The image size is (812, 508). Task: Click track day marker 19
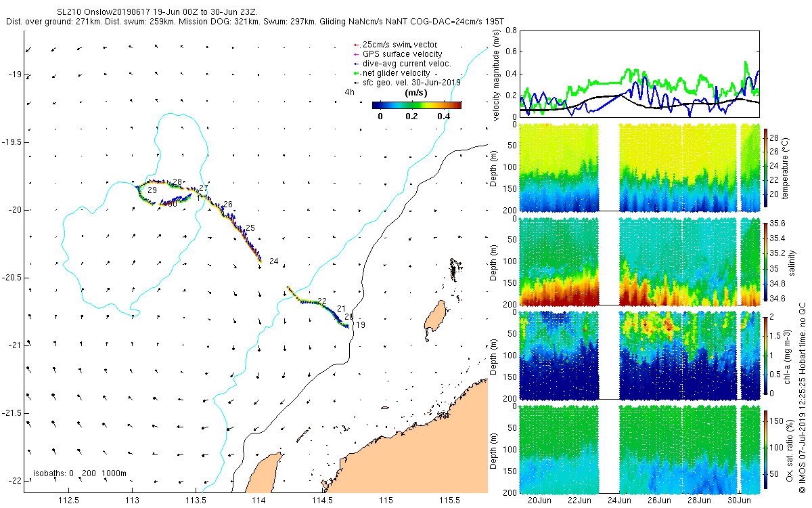(x=361, y=326)
